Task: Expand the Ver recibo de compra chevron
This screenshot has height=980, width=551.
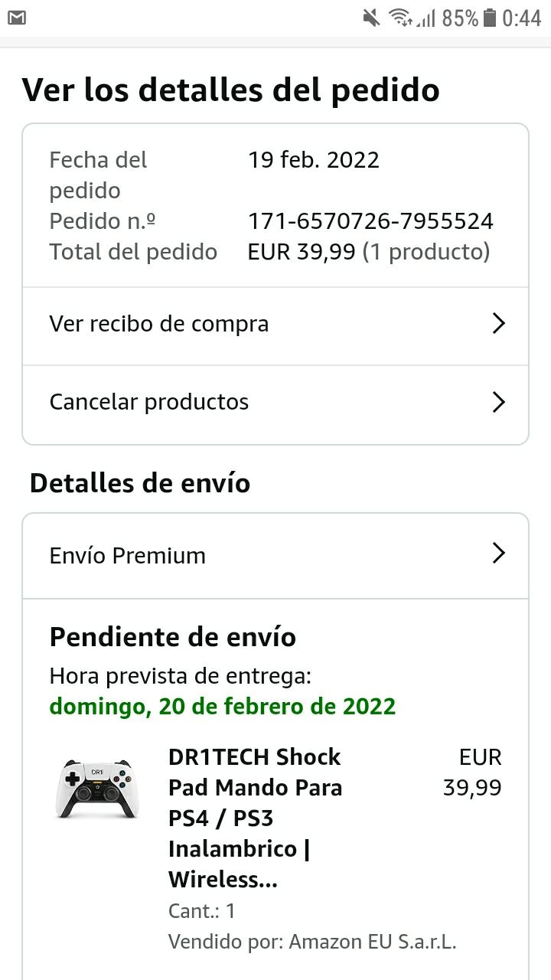Action: 499,324
